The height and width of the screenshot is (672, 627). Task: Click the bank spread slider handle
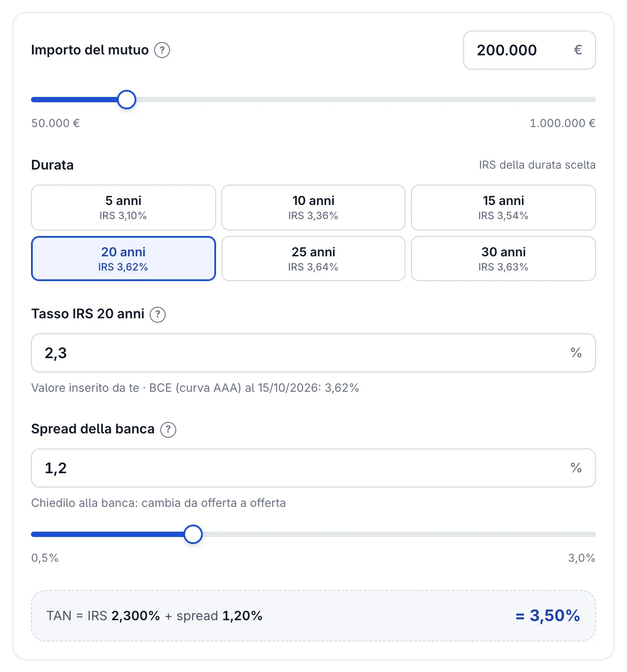coord(193,534)
